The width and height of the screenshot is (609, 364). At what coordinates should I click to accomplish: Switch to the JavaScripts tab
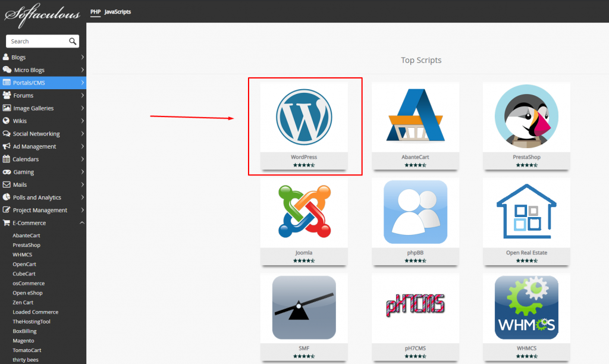pyautogui.click(x=118, y=12)
